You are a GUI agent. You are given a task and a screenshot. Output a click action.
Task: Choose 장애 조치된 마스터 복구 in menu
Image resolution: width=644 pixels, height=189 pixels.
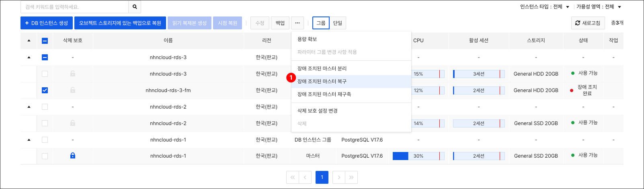pyautogui.click(x=351, y=81)
